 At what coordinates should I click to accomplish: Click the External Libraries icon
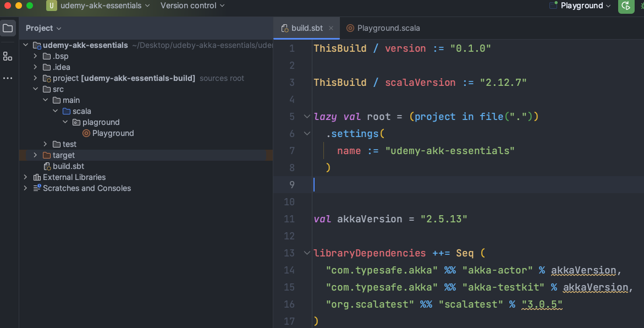(37, 177)
